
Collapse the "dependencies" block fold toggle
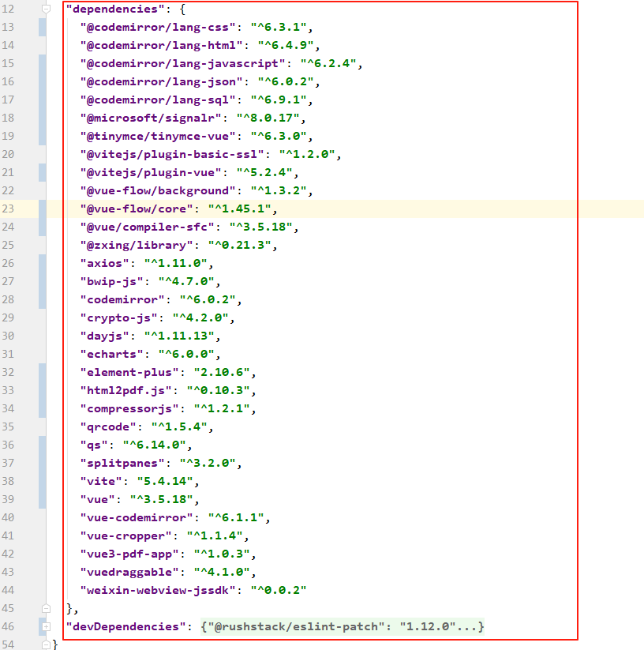coord(46,9)
